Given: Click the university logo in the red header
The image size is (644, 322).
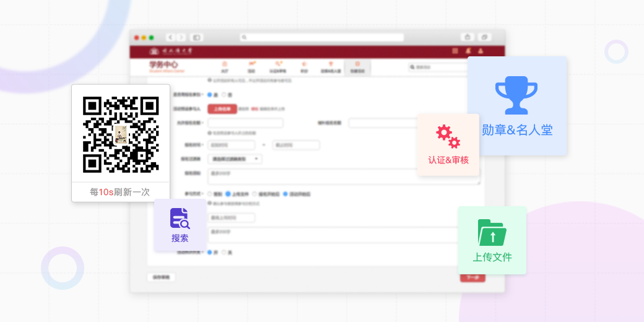Looking at the screenshot, I should [x=170, y=51].
